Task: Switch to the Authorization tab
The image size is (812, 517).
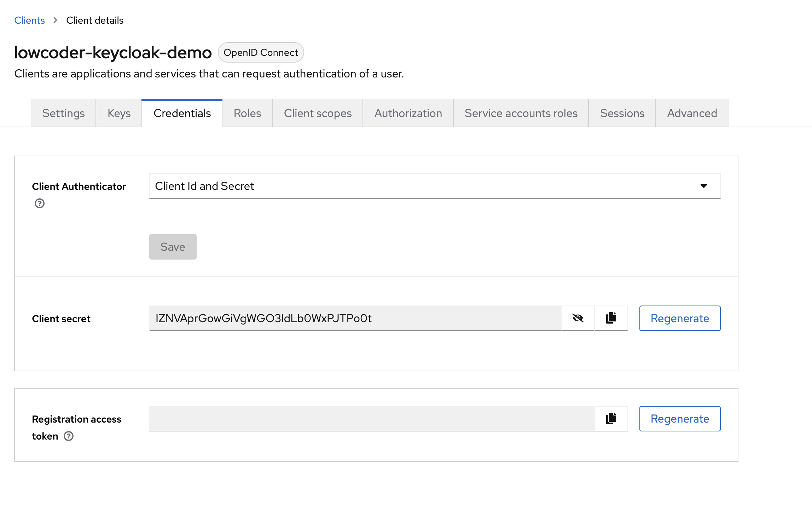Action: coord(408,113)
